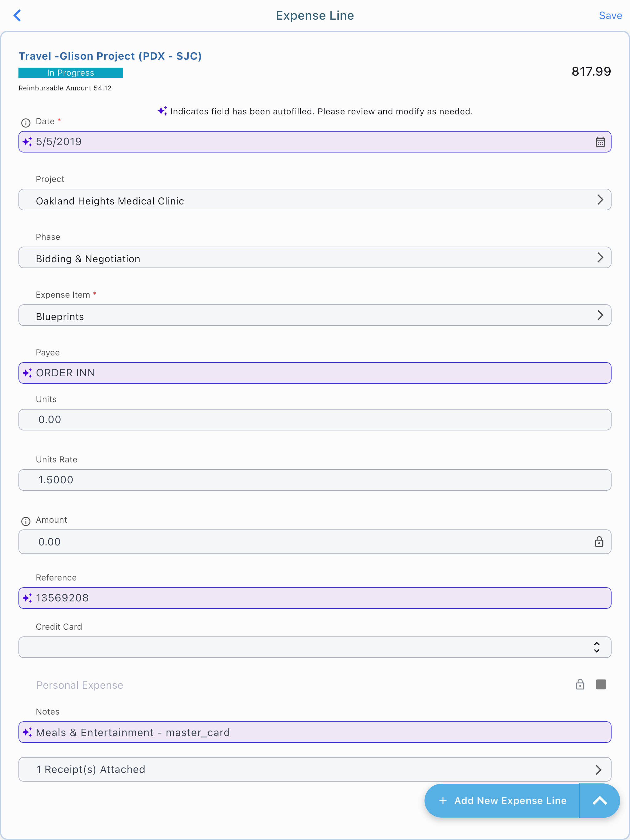The width and height of the screenshot is (630, 840).
Task: Expand the up-chevron next to Add New Expense Line
Action: [600, 801]
